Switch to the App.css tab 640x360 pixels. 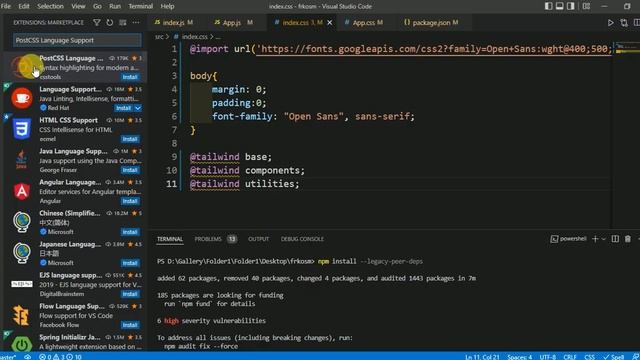tap(364, 23)
